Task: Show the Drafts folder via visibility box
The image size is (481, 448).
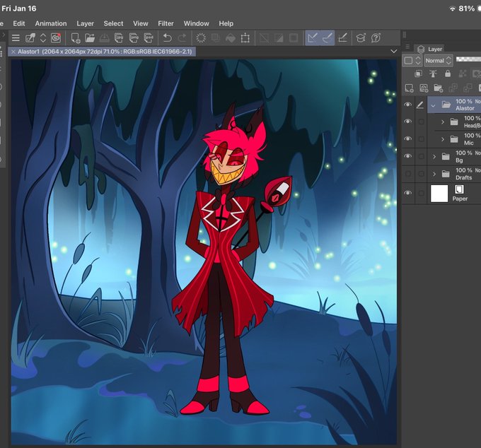Action: click(408, 174)
